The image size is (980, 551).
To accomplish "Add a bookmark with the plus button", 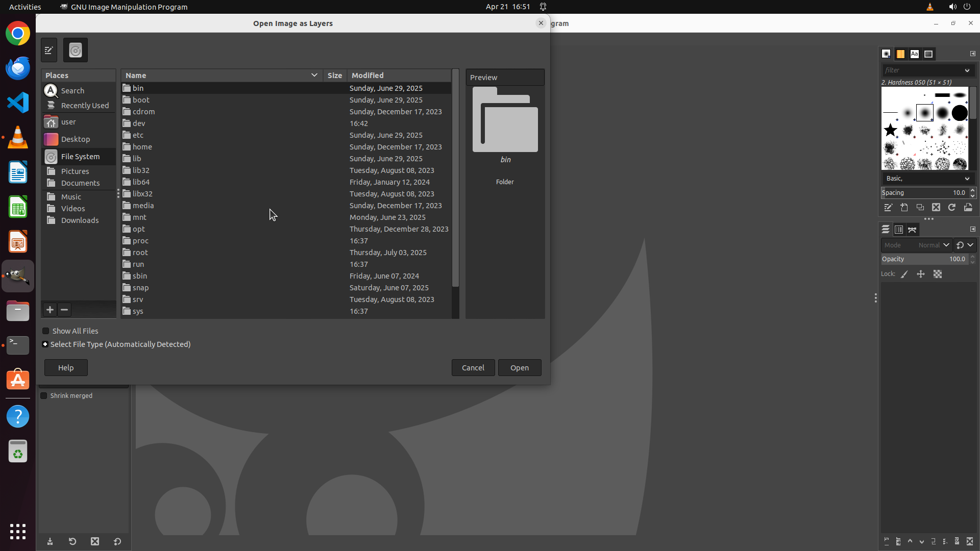I will click(x=50, y=310).
